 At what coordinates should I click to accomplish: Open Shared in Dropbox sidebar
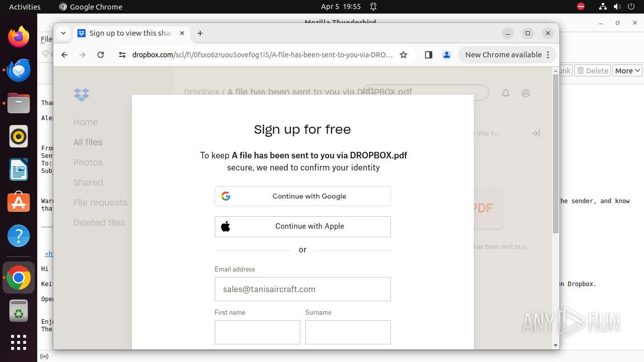88,183
